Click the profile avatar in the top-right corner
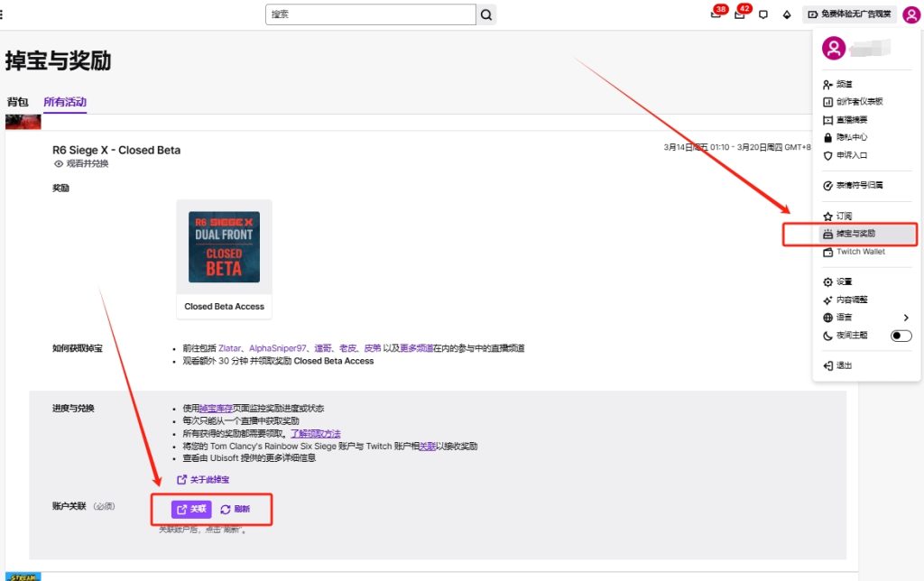The height and width of the screenshot is (581, 924). point(911,14)
